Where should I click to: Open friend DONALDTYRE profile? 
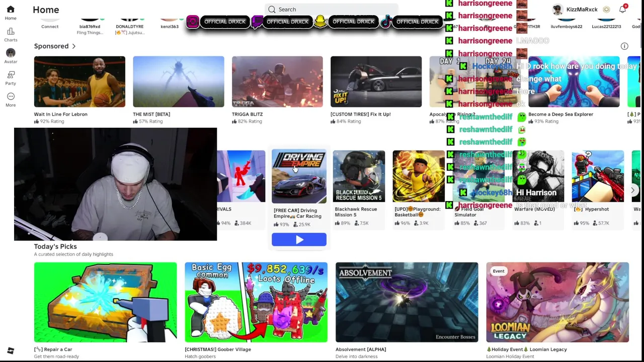130,27
